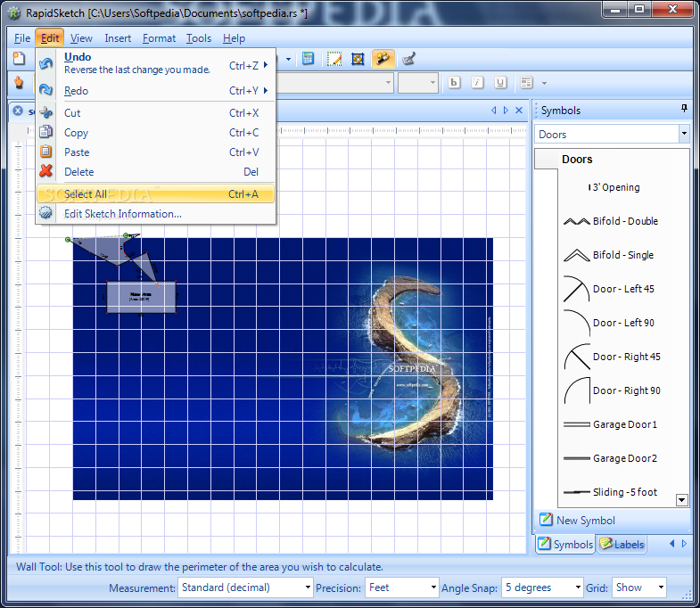Click the New Symbol link
Image resolution: width=700 pixels, height=608 pixels.
(577, 520)
